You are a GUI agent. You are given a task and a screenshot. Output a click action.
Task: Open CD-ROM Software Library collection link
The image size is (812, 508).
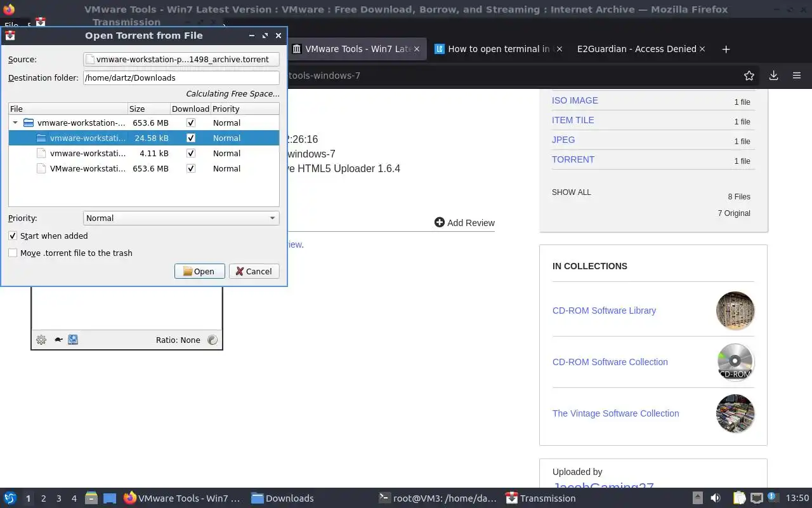pyautogui.click(x=604, y=311)
